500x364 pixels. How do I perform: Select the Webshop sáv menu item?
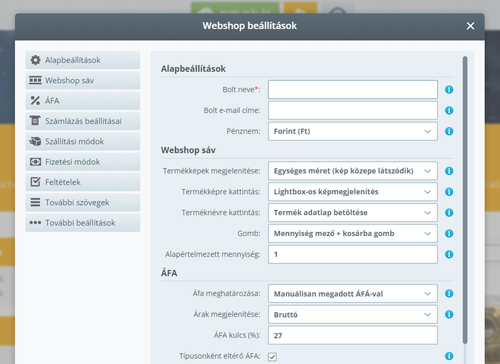83,80
